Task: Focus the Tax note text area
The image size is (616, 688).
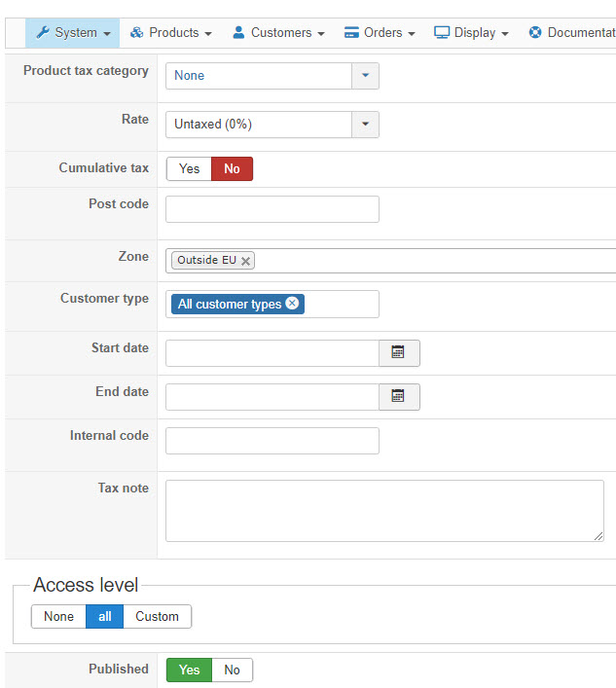Action: click(x=384, y=510)
